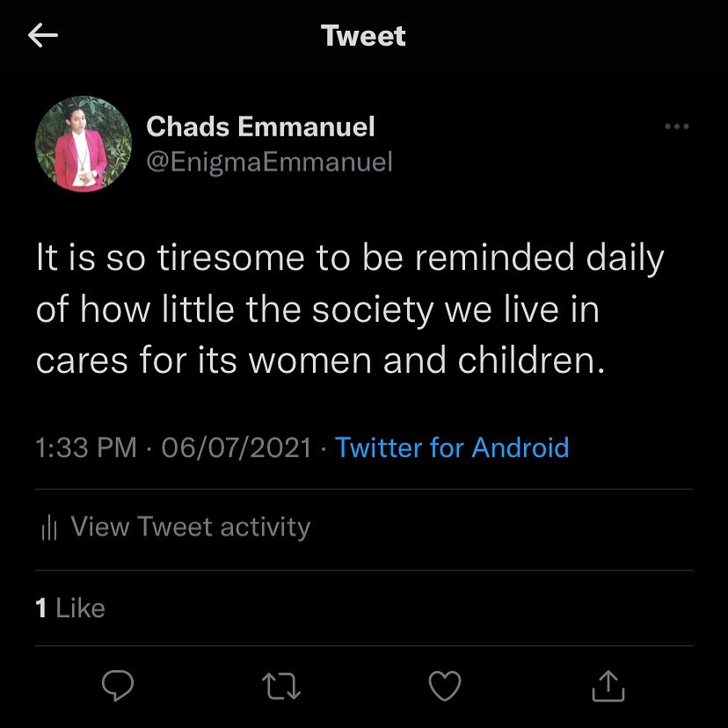The width and height of the screenshot is (728, 728).
Task: Tap the 1:33 PM timestamp
Action: (x=86, y=448)
